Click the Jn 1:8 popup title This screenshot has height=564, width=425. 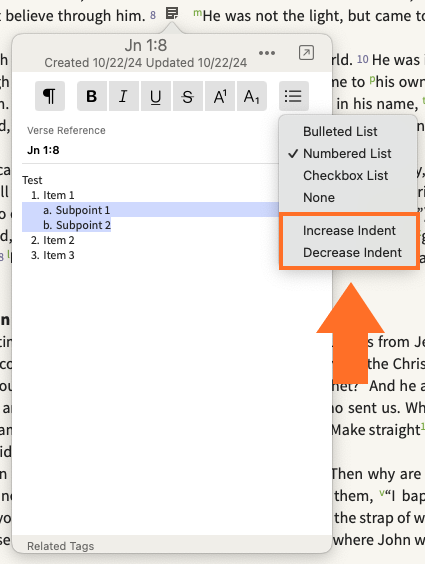146,45
